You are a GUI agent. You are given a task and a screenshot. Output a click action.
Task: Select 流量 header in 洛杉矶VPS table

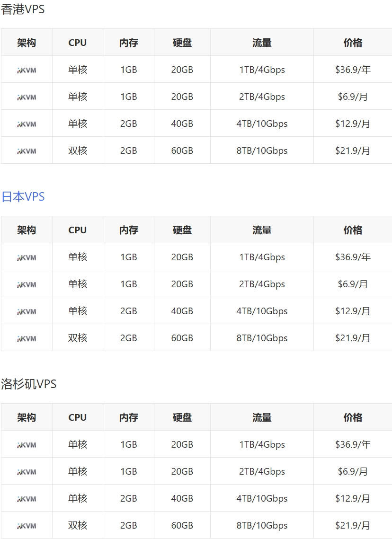tap(262, 417)
